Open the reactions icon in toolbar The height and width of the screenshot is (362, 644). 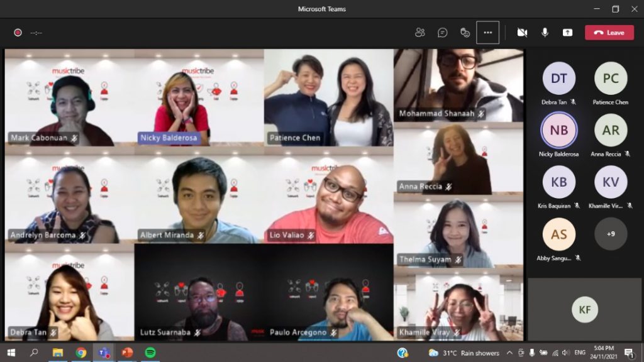pos(465,33)
